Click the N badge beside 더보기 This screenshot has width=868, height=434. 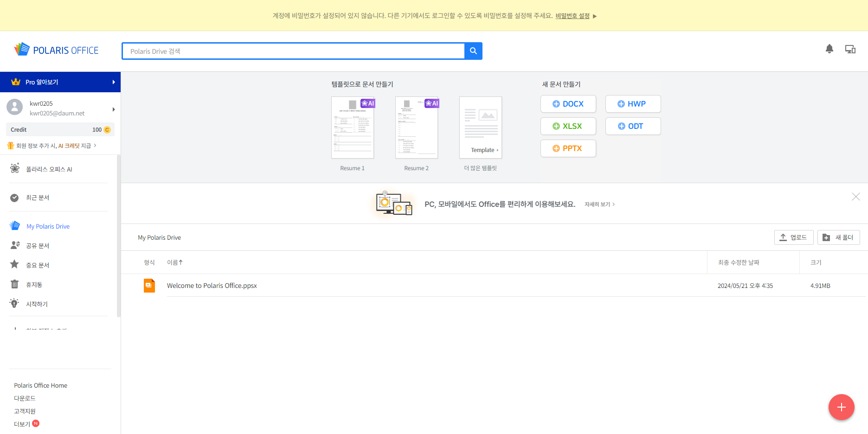36,423
